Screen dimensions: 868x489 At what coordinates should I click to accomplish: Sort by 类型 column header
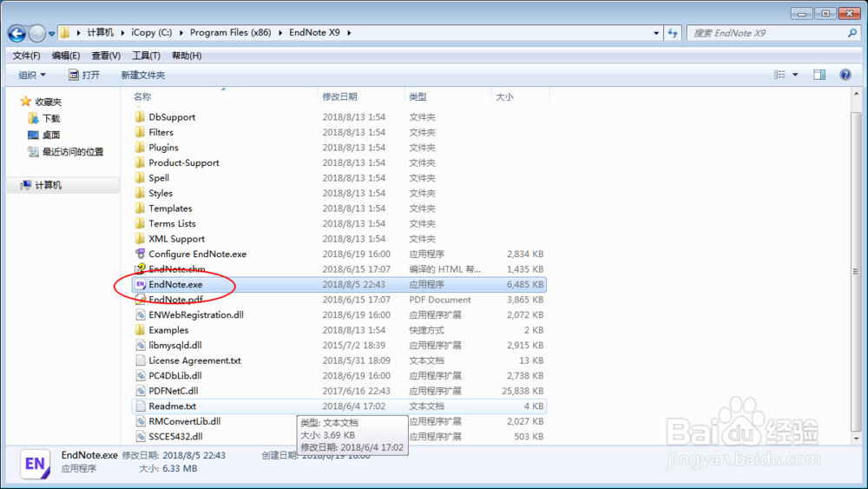(418, 97)
